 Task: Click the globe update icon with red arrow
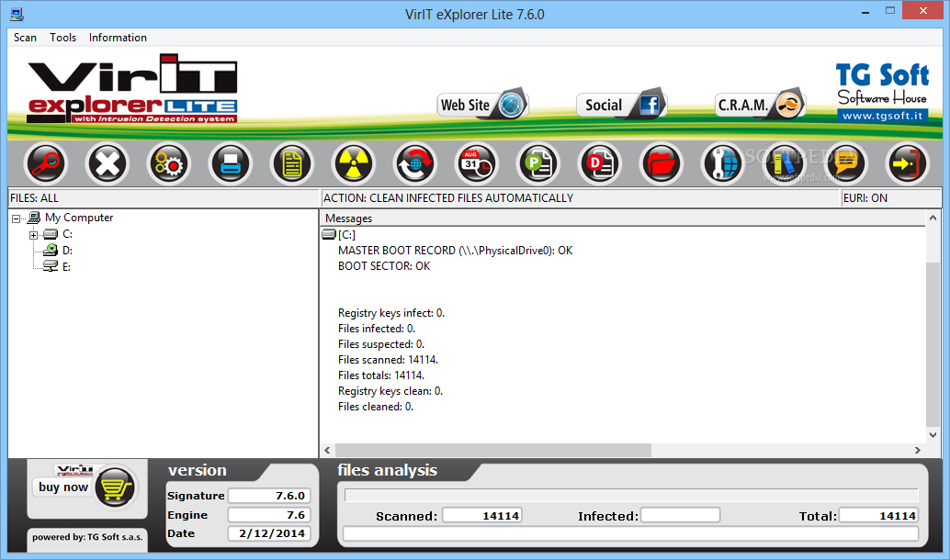pos(415,163)
